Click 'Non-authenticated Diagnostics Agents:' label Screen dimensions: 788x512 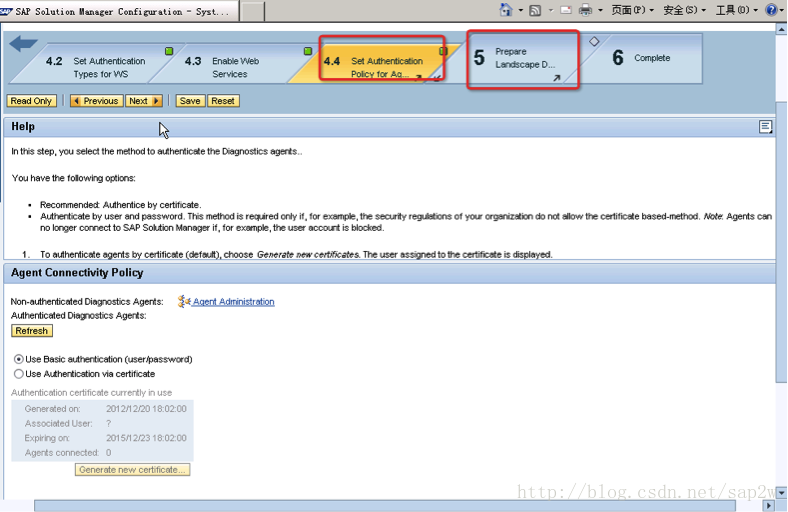(x=87, y=302)
